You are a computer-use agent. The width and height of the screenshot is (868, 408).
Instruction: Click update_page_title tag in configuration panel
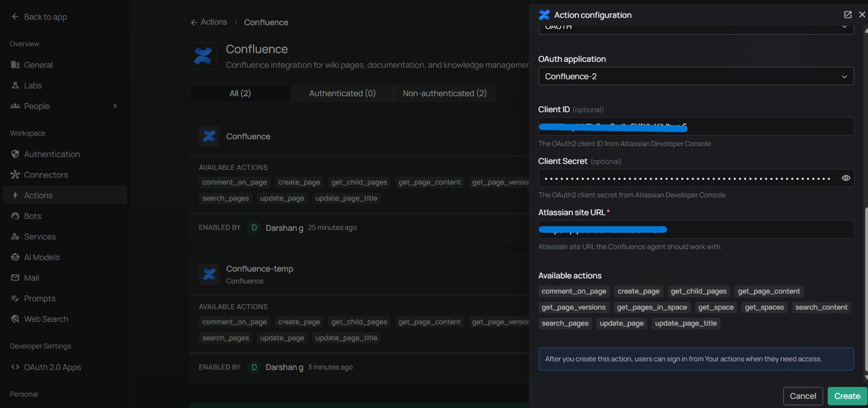pyautogui.click(x=686, y=323)
